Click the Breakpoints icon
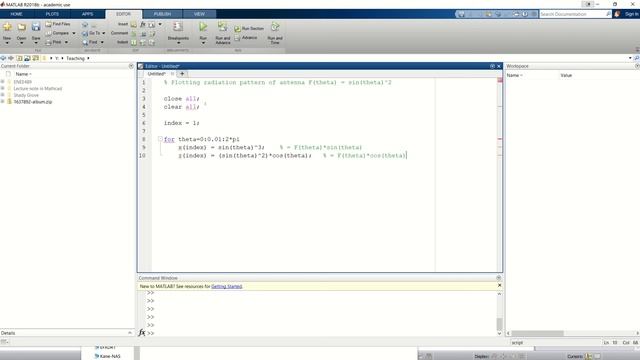Image resolution: width=640 pixels, height=360 pixels. 178,27
